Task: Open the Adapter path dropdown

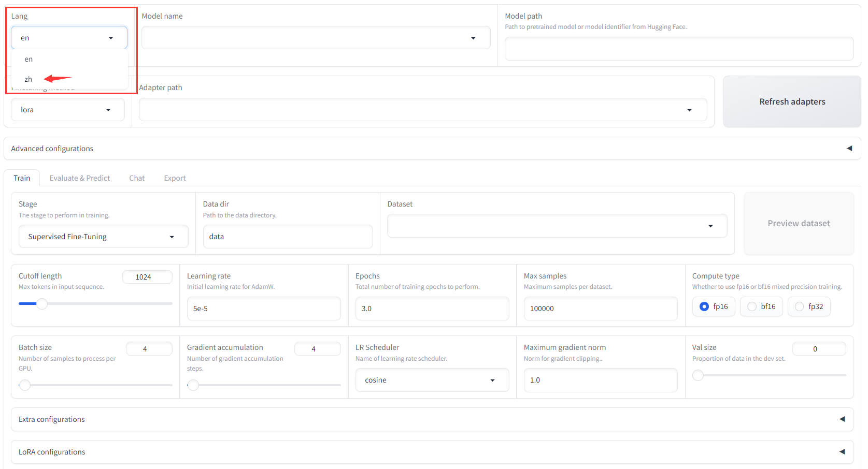Action: [x=423, y=110]
